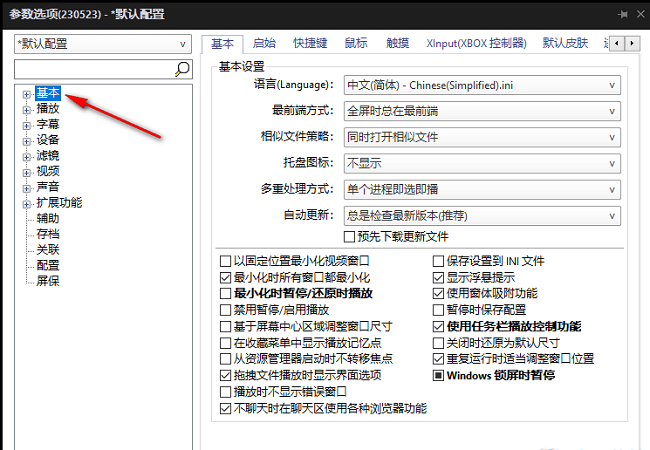Switch to the 触摸 tab
This screenshot has width=650, height=450.
click(398, 43)
